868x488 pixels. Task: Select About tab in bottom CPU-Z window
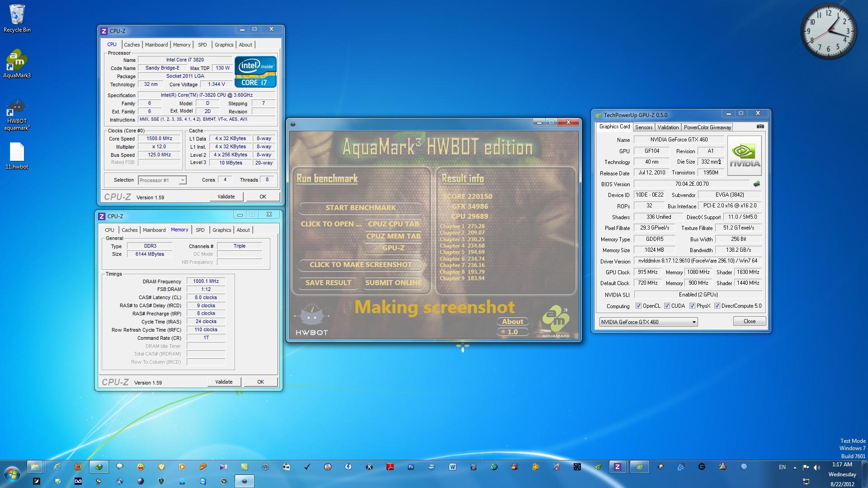[x=243, y=230]
